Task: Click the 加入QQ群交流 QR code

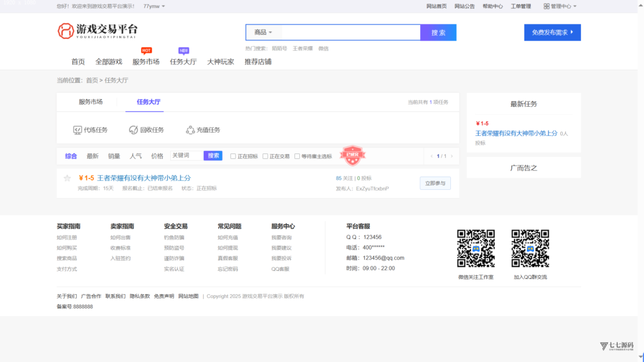Action: point(530,248)
